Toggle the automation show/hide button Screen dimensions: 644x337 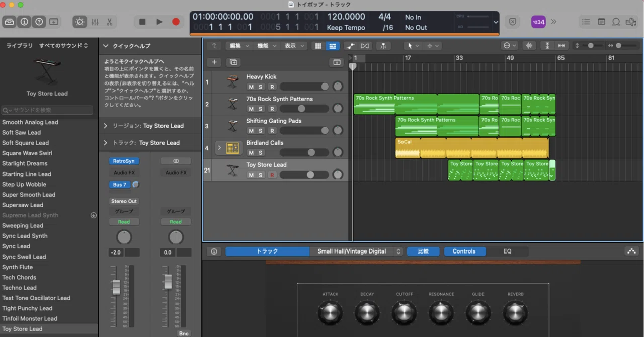click(351, 46)
